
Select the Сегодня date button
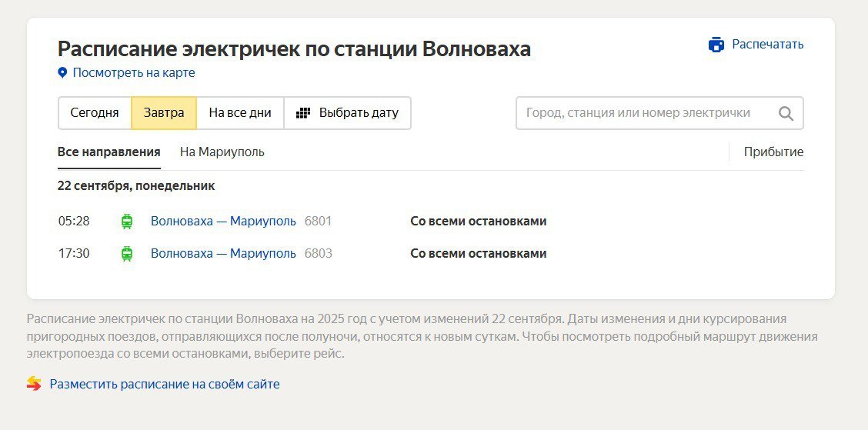95,113
